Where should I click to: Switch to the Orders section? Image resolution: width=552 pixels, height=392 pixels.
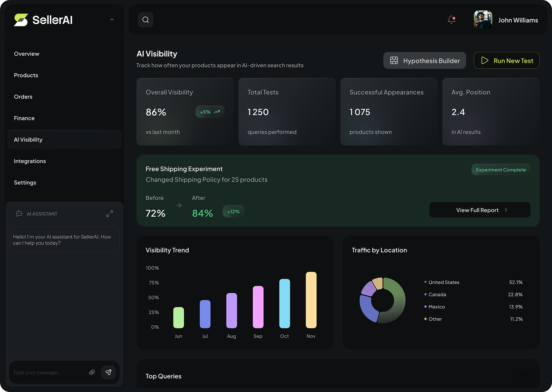point(23,96)
